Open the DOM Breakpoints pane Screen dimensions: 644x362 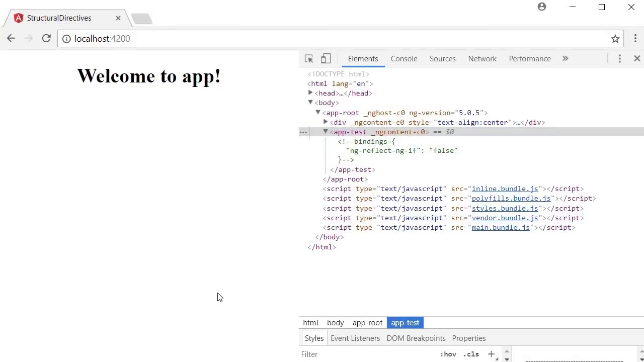pos(416,338)
